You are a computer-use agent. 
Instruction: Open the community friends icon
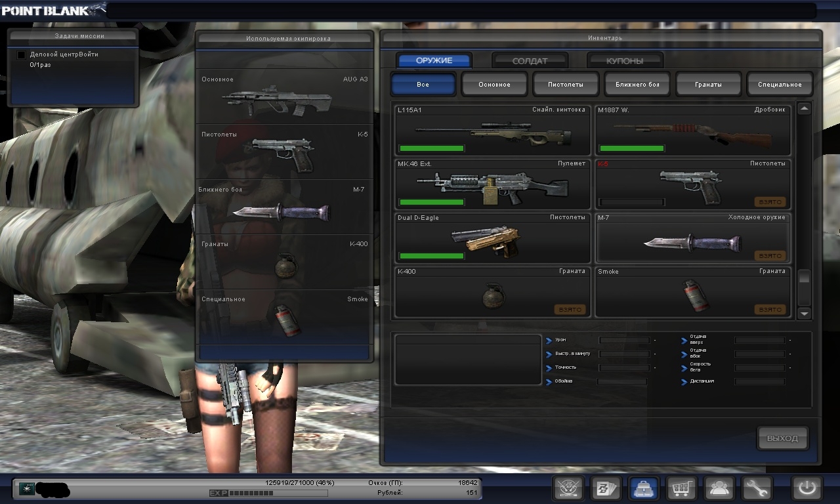tap(719, 488)
